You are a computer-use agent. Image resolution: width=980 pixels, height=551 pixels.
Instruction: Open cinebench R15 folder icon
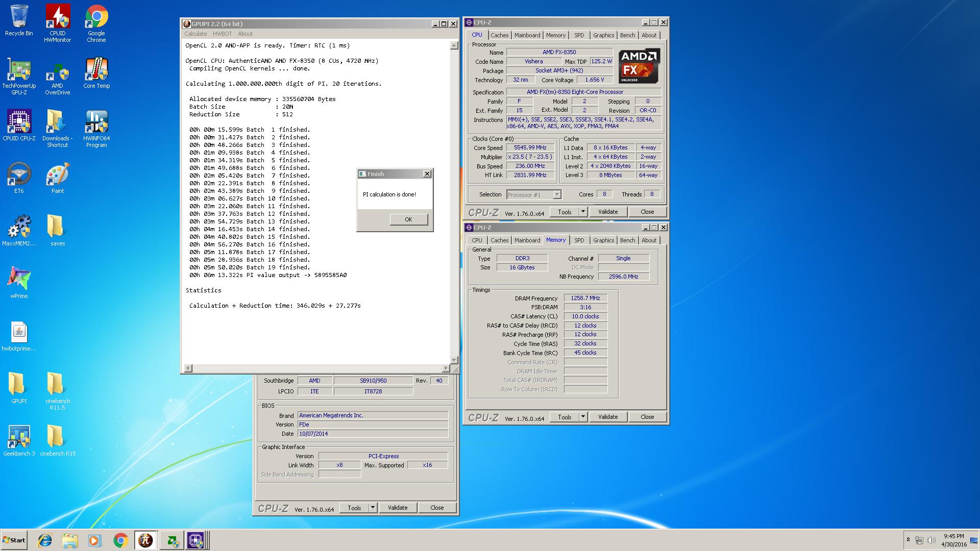click(57, 441)
